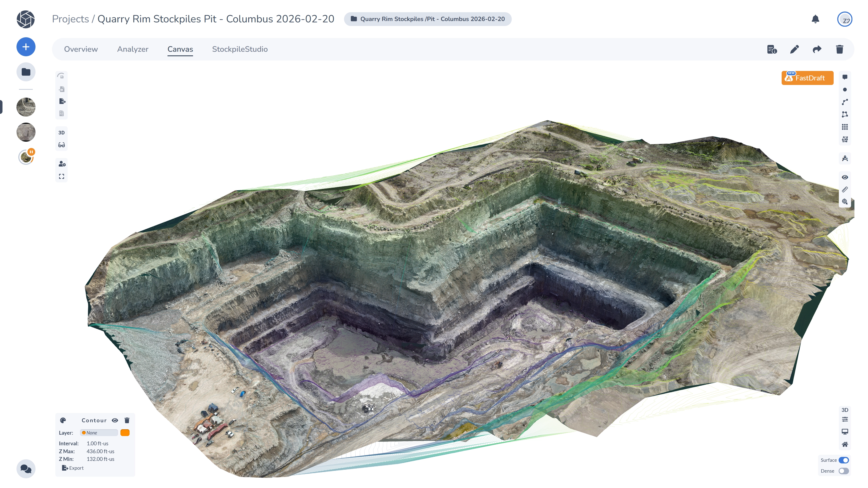Click the 3D button in left toolbar

[61, 133]
